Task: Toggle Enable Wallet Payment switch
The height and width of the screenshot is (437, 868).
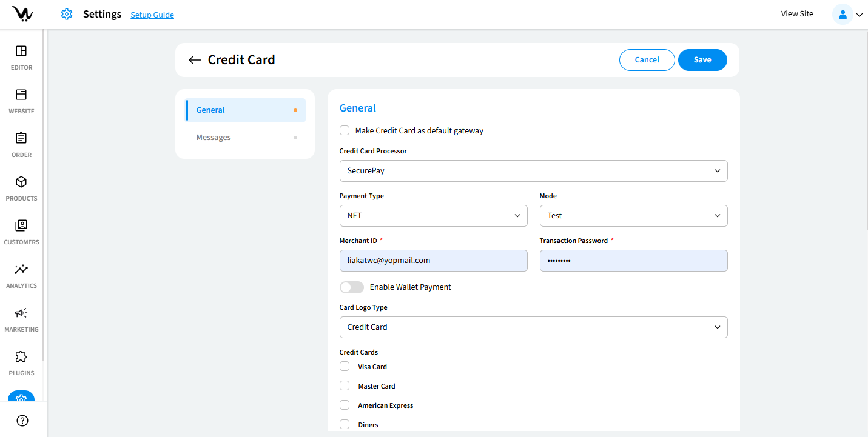Action: tap(352, 287)
